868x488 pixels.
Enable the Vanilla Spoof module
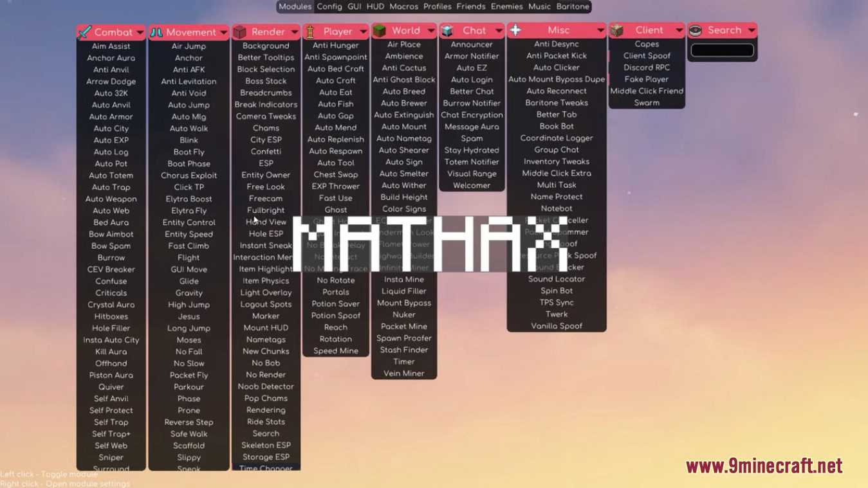(x=557, y=326)
